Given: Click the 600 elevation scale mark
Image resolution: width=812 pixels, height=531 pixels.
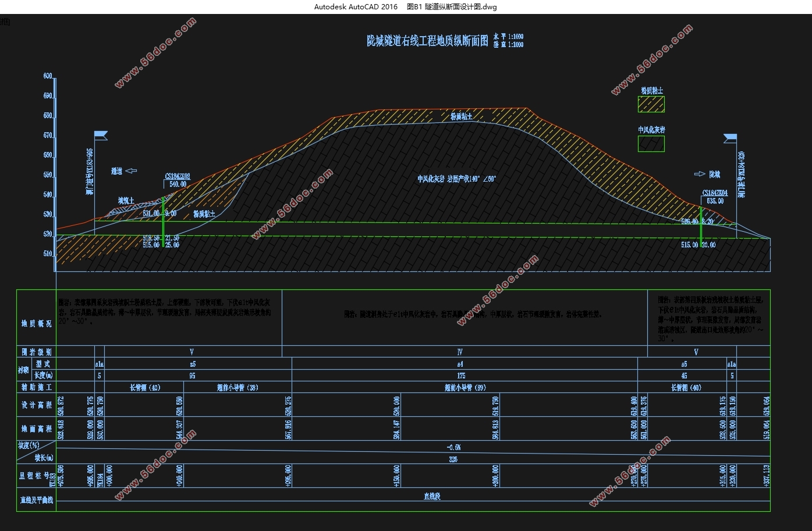Looking at the screenshot, I should 48,76.
